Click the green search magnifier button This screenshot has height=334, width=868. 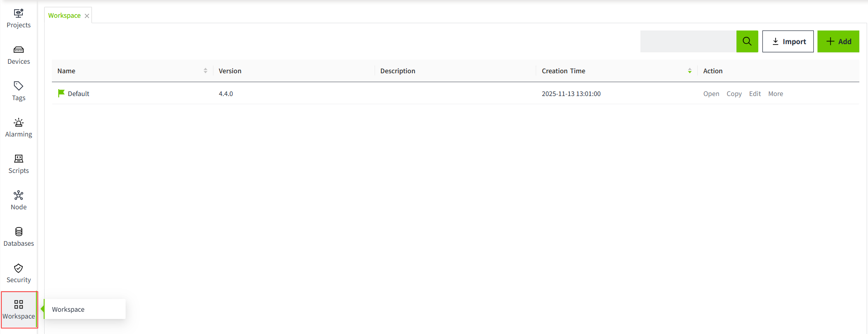click(747, 41)
